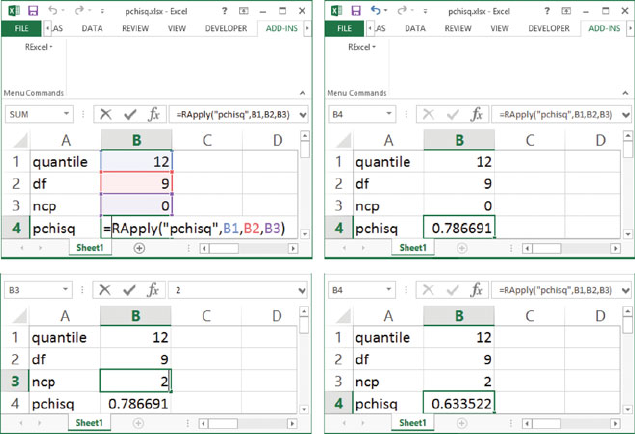Click cell showing 0.633522
Screen dimensions: 635x434
coord(459,403)
